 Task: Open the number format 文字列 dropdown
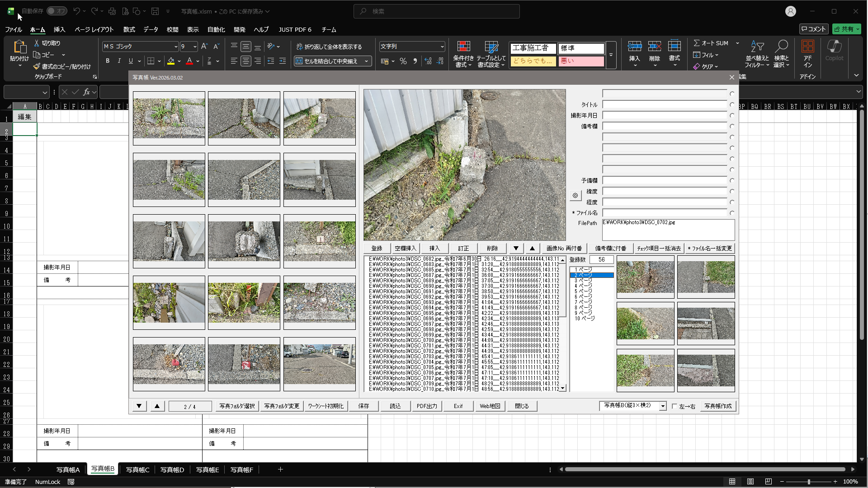click(442, 47)
